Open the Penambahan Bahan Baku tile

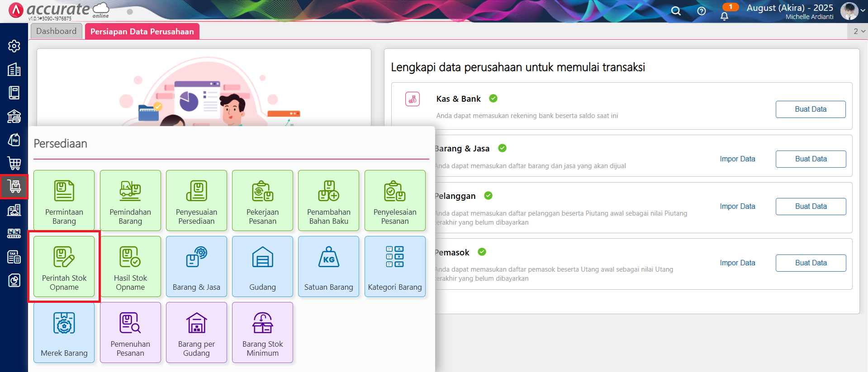[329, 200]
